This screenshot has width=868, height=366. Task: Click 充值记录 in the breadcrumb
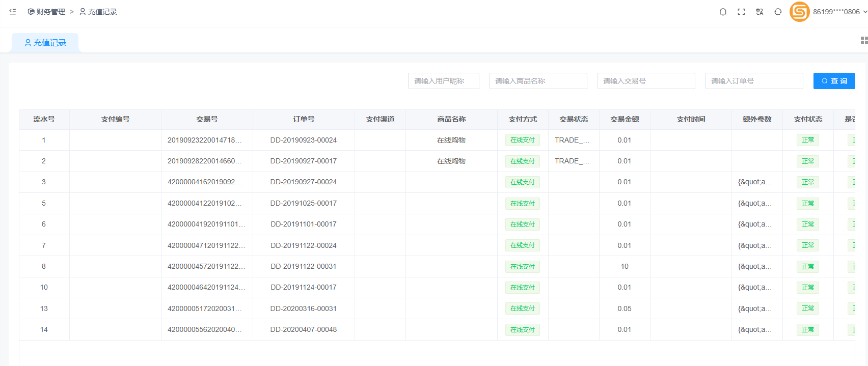[x=102, y=12]
